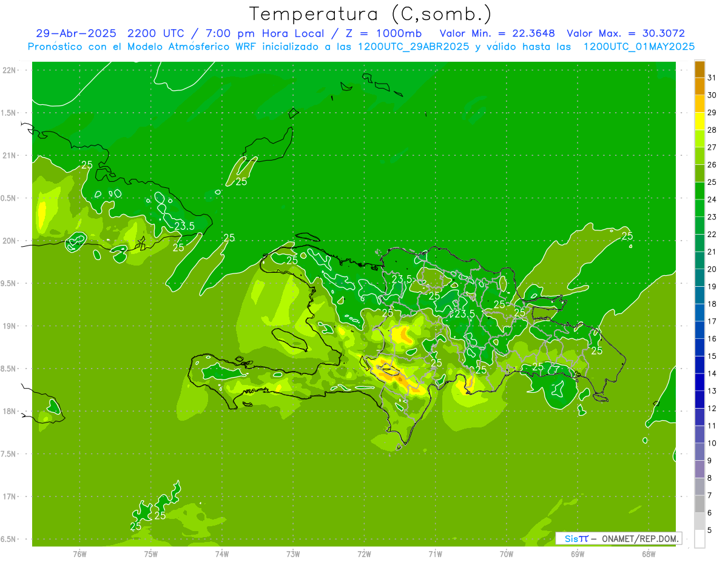
Task: Click the '73W' longitude label
Action: point(293,554)
